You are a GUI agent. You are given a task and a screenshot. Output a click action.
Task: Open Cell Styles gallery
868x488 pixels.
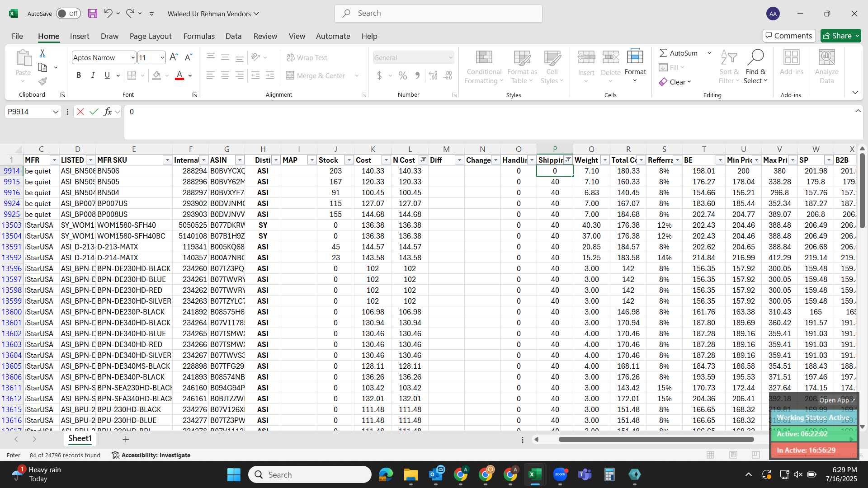pos(552,67)
